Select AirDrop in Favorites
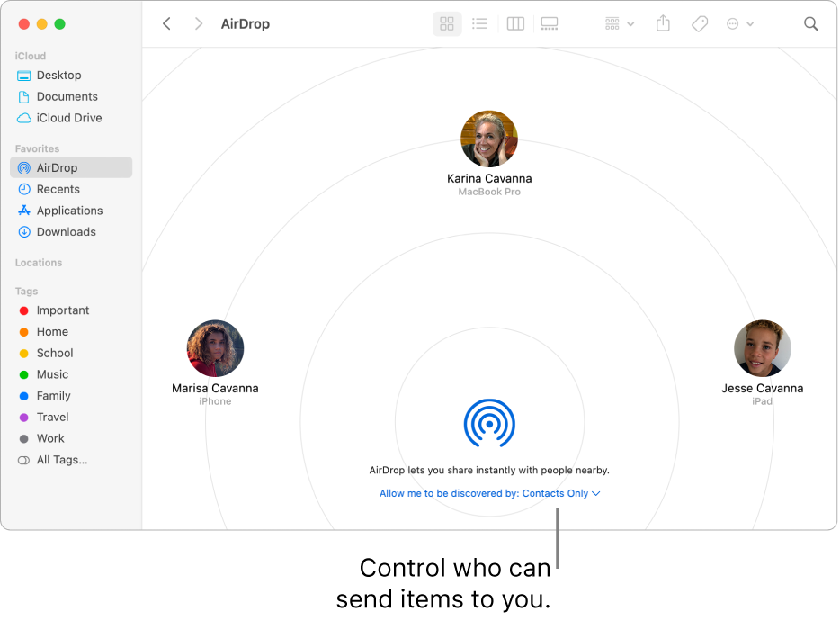This screenshot has width=840, height=620. click(x=71, y=167)
